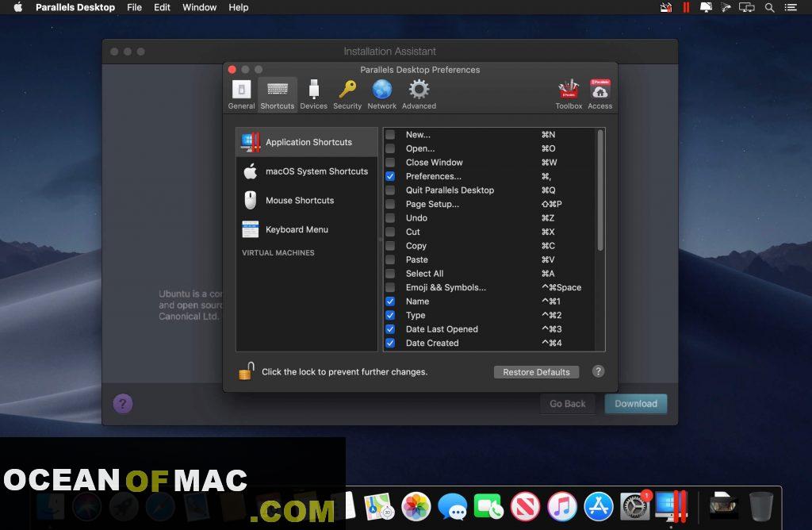Open the Network globe icon
The height and width of the screenshot is (530, 812).
[382, 89]
